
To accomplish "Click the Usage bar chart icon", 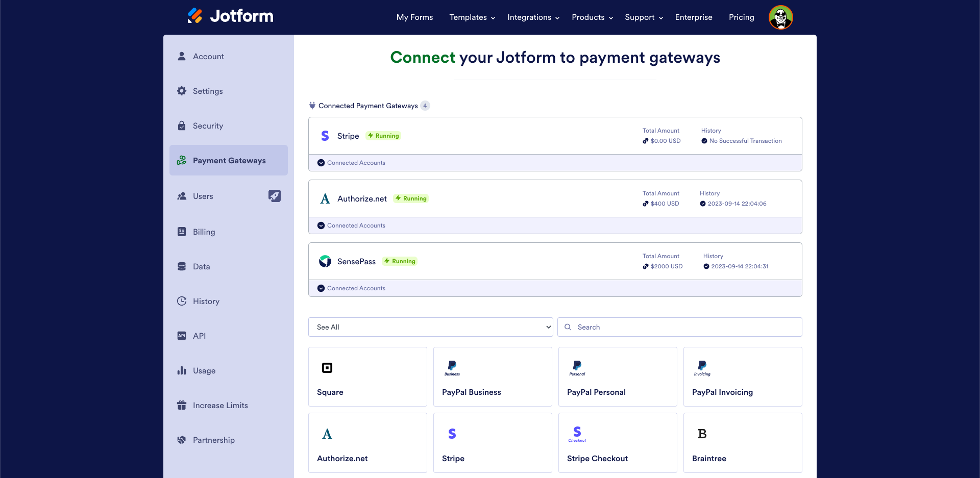I will (182, 370).
